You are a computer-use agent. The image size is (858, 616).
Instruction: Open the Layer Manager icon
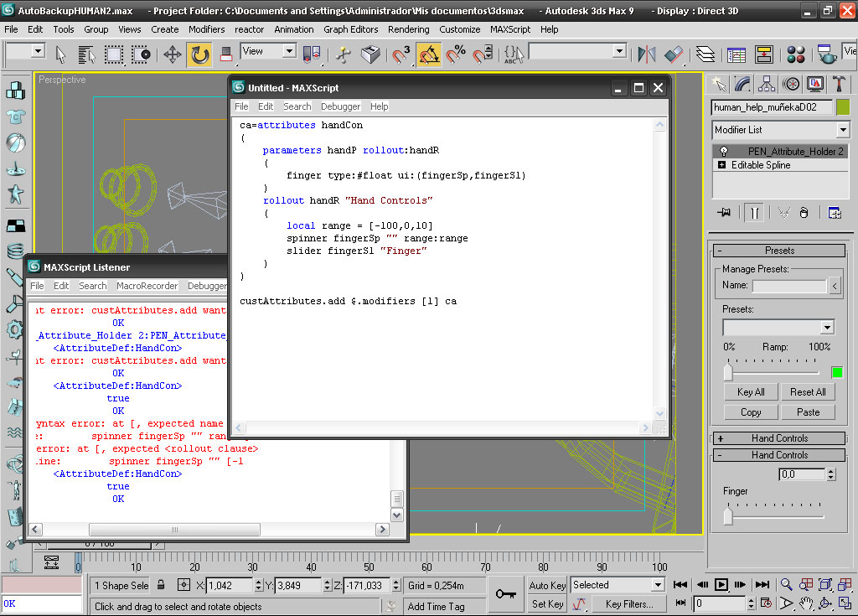pos(706,54)
